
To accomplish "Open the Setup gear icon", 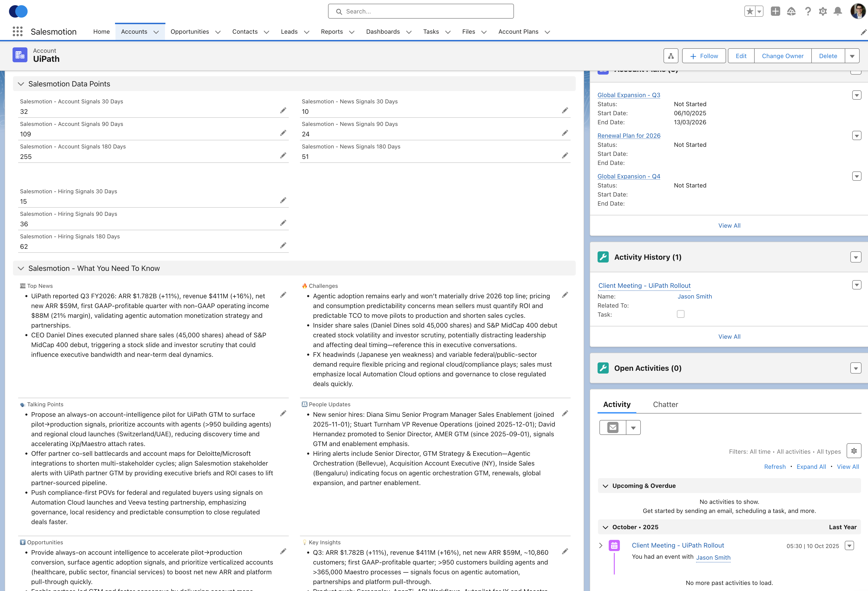I will click(x=823, y=12).
